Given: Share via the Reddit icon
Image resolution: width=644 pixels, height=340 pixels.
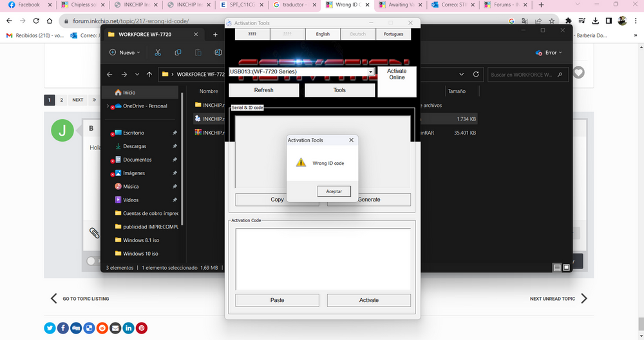Looking at the screenshot, I should [x=102, y=328].
